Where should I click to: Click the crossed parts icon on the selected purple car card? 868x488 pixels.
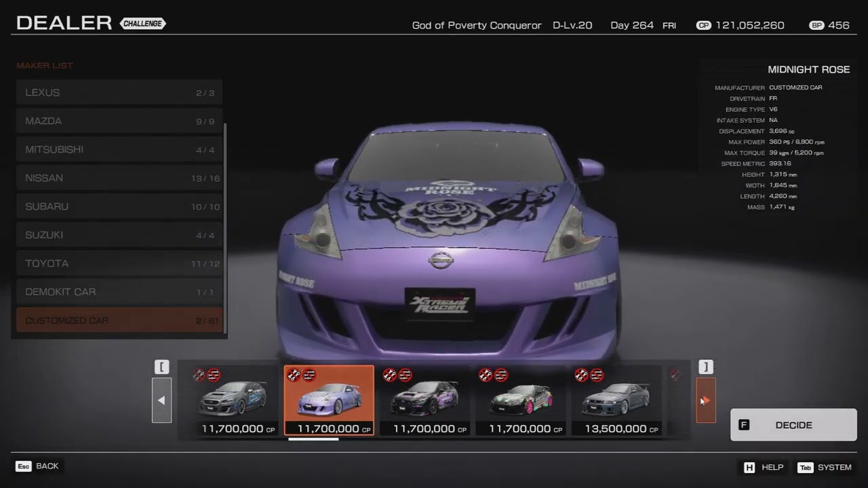(x=309, y=375)
